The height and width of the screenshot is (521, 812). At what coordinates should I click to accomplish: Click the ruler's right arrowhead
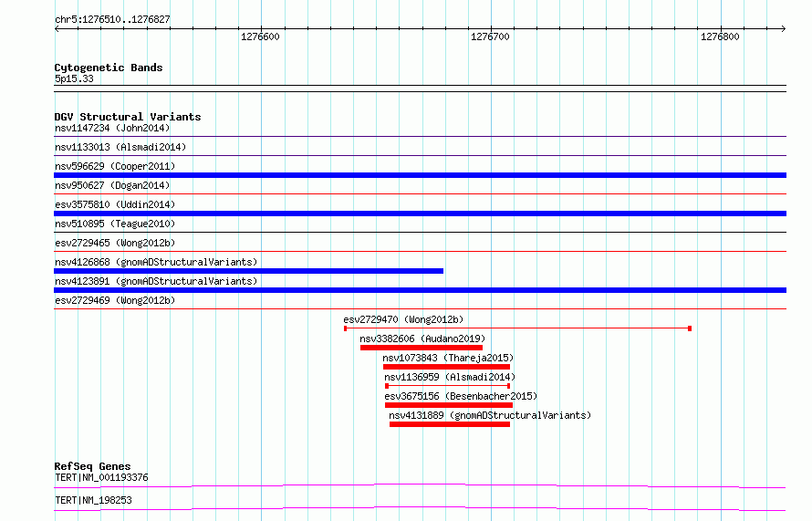coord(783,29)
